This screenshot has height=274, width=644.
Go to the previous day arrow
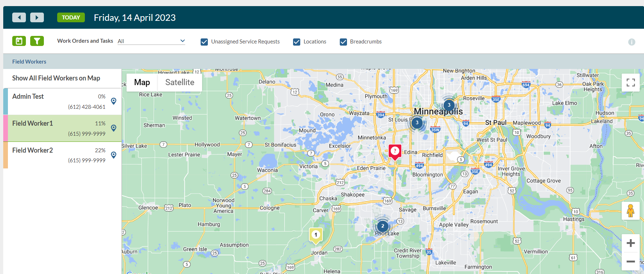19,17
